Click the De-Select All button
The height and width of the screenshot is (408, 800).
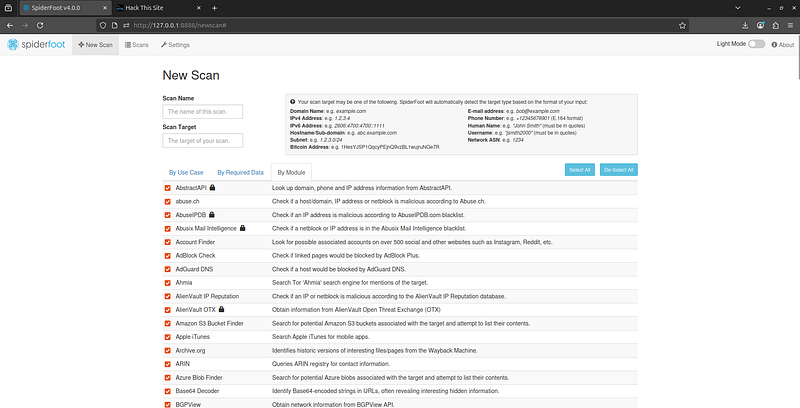point(619,170)
